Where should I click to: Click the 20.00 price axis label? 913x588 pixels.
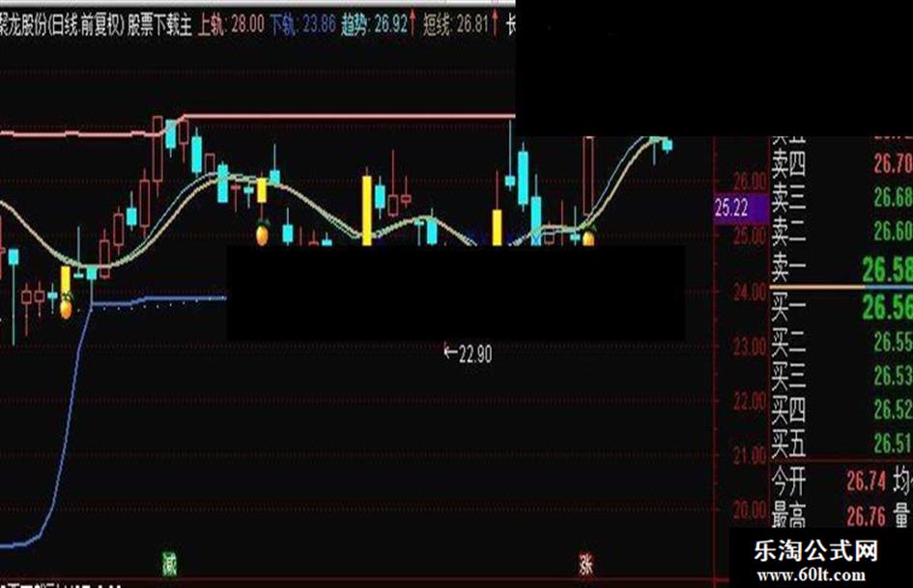pos(750,510)
